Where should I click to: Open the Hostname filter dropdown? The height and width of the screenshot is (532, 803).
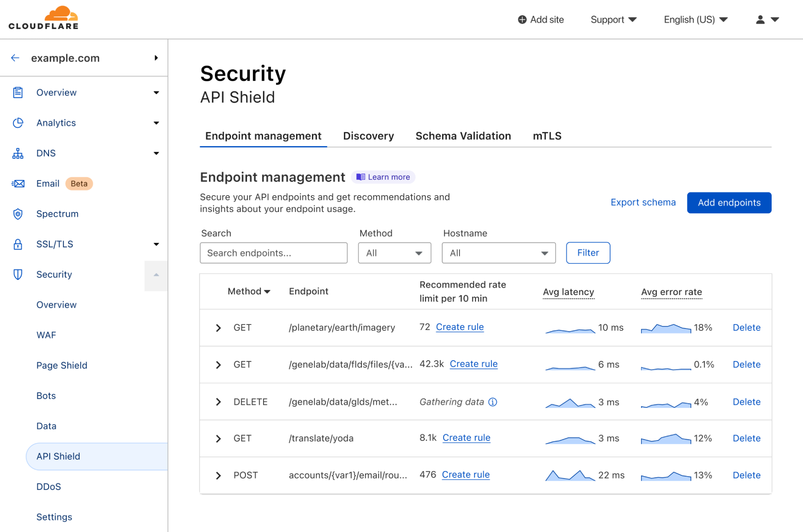tap(499, 253)
